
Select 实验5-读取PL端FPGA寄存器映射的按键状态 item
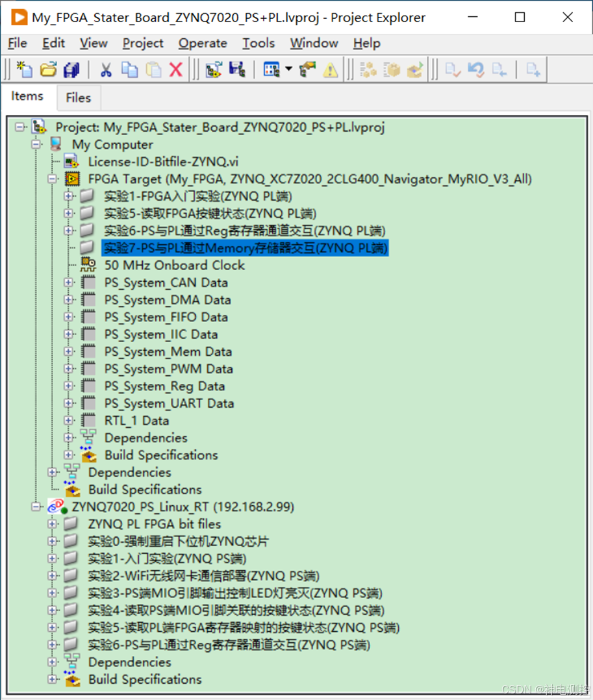pyautogui.click(x=244, y=628)
